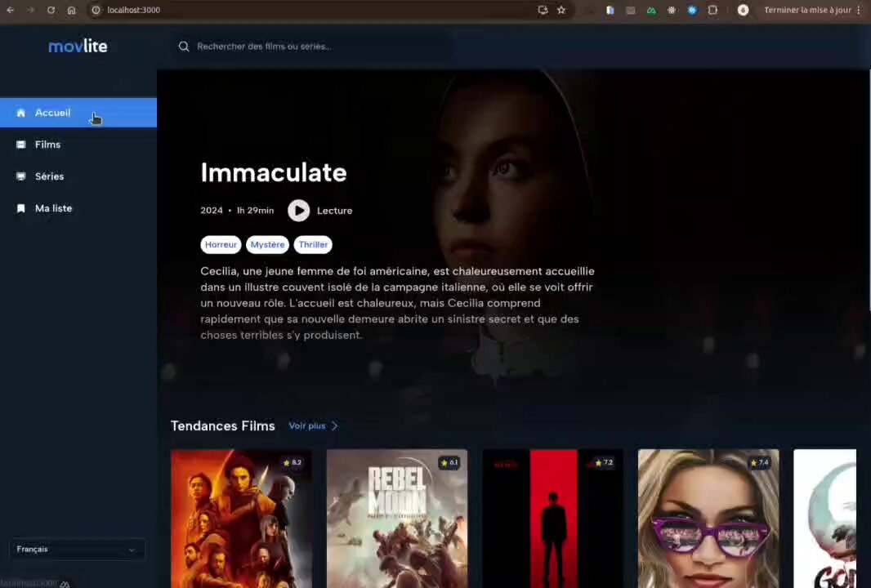Click the install app icon in address bar
The height and width of the screenshot is (588, 871).
[x=543, y=10]
